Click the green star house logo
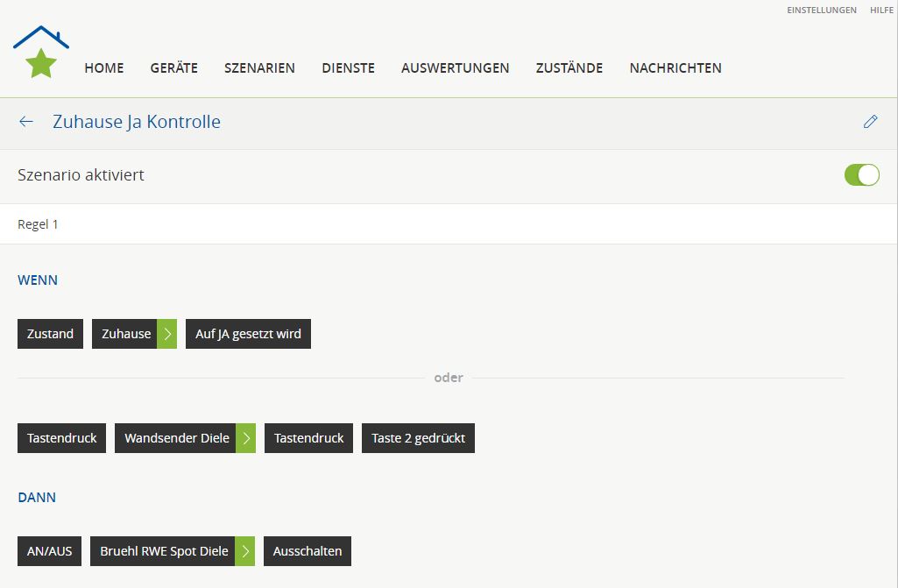 pyautogui.click(x=41, y=53)
